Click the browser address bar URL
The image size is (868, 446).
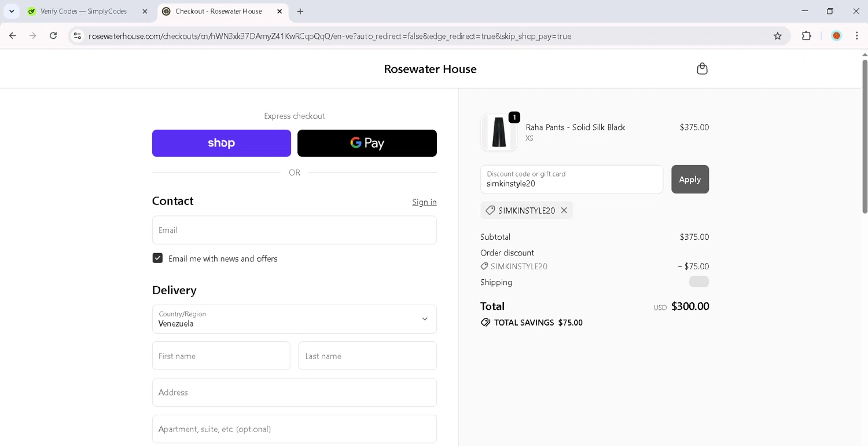(x=330, y=36)
